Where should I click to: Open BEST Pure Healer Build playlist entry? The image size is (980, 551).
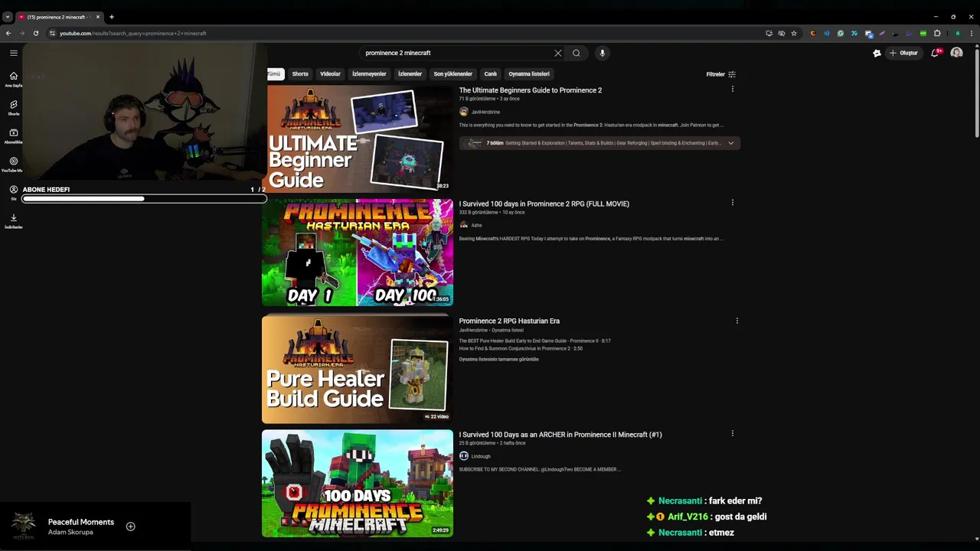point(535,341)
